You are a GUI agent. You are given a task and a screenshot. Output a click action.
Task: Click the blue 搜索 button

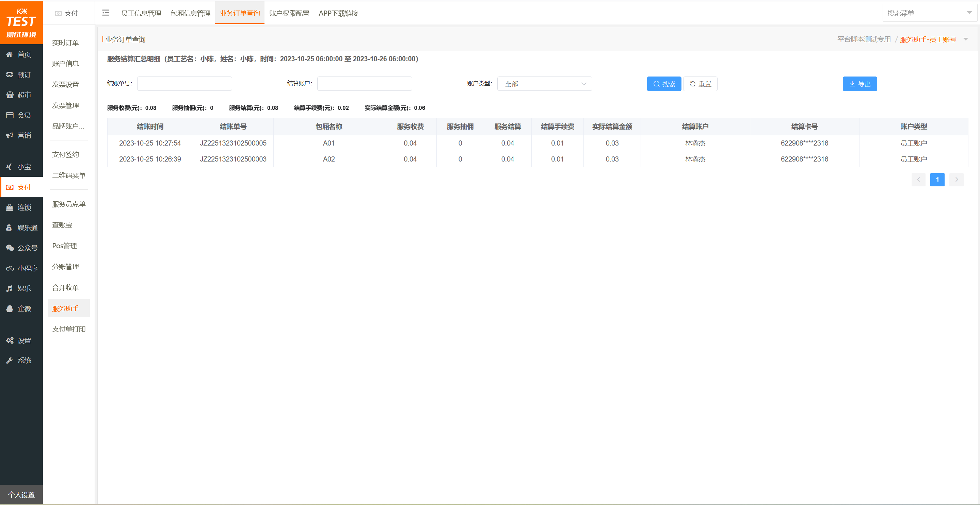664,84
